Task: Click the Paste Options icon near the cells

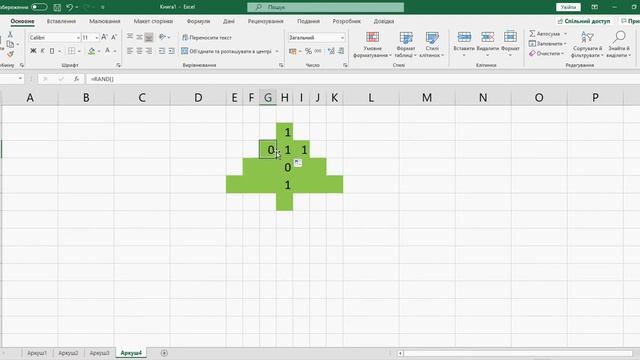Action: pyautogui.click(x=298, y=162)
